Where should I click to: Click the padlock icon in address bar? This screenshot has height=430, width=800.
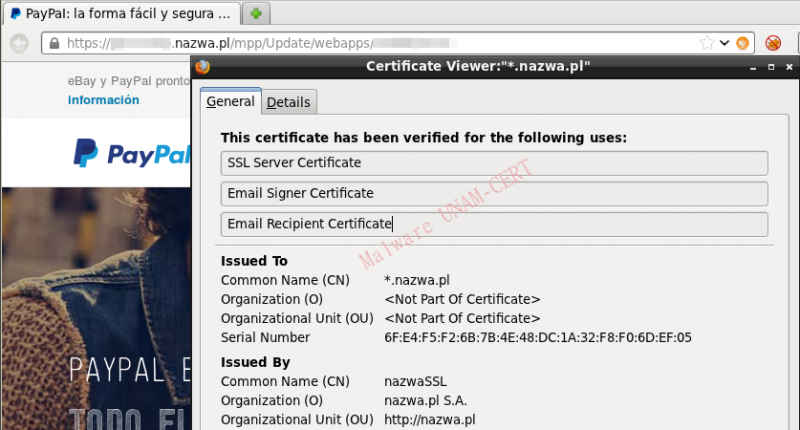pyautogui.click(x=53, y=43)
